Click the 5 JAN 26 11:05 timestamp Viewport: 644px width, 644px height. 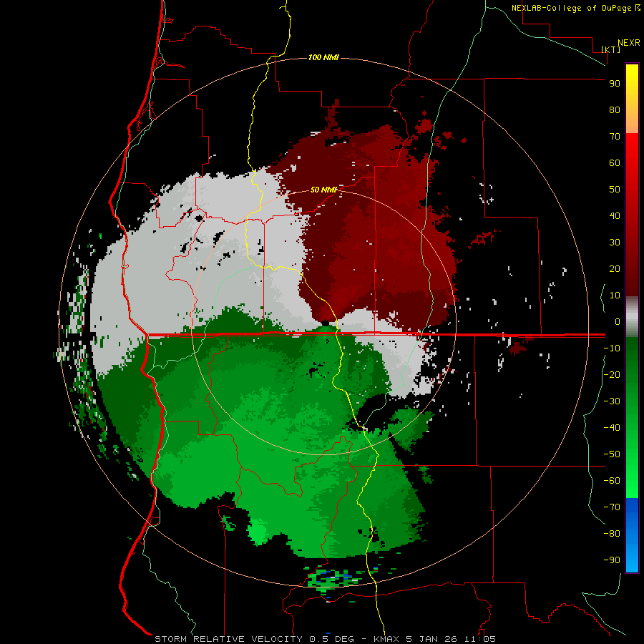[x=451, y=639]
